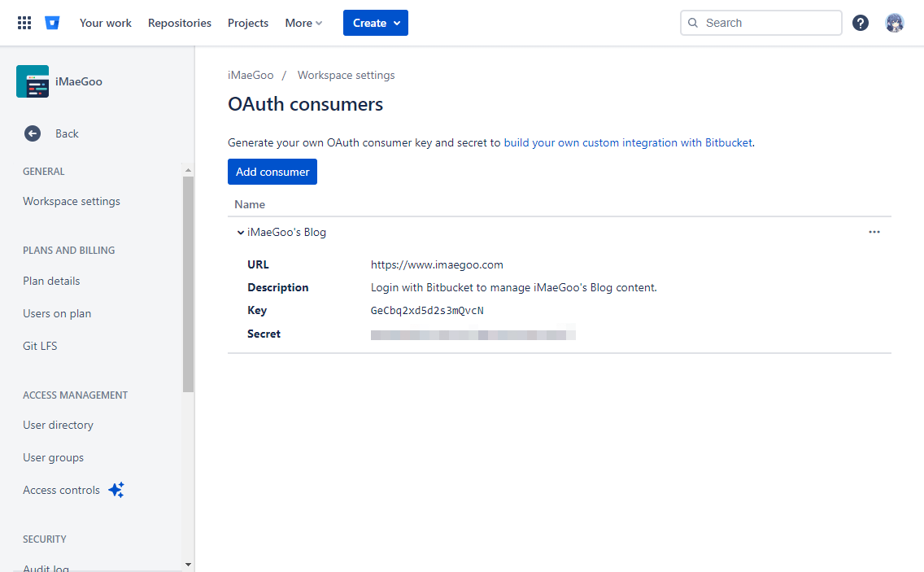
Task: Expand the More dropdown in navigation
Action: (x=303, y=23)
